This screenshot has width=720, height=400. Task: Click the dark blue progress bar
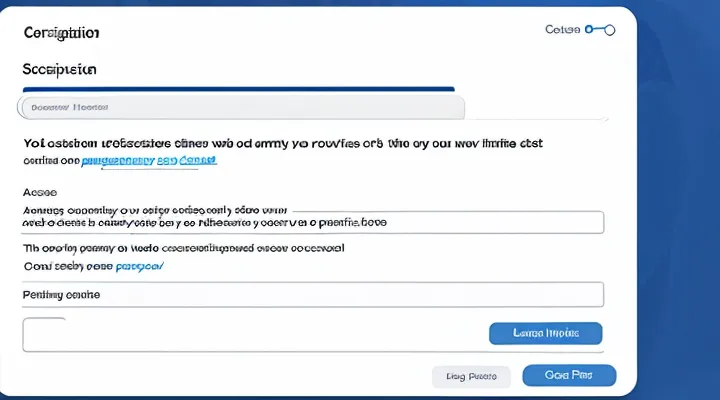click(x=238, y=90)
